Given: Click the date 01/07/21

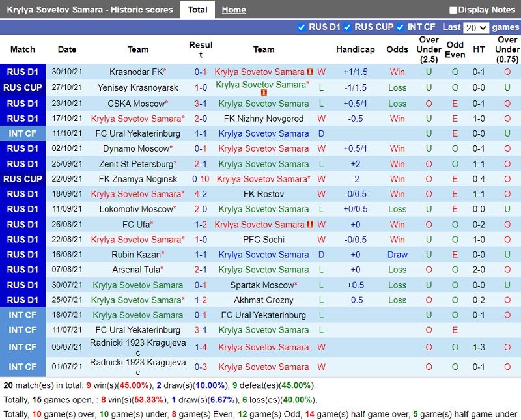Looking at the screenshot, I should tap(67, 367).
